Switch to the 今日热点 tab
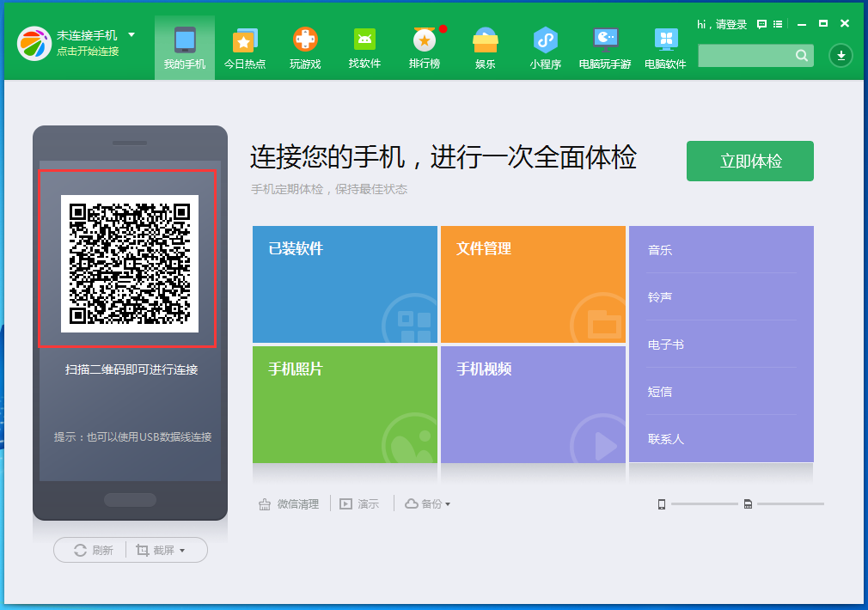 245,47
